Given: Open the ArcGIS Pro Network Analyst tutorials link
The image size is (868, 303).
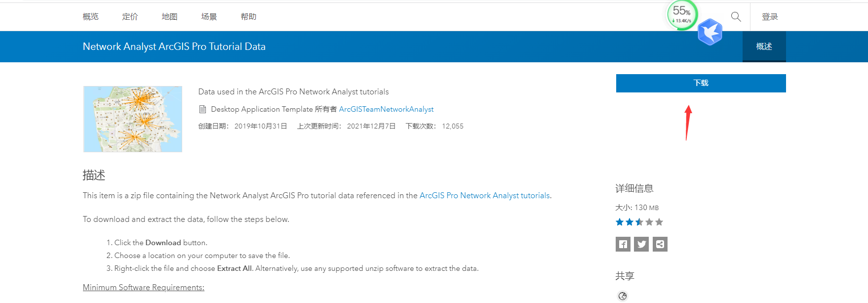Looking at the screenshot, I should [484, 195].
